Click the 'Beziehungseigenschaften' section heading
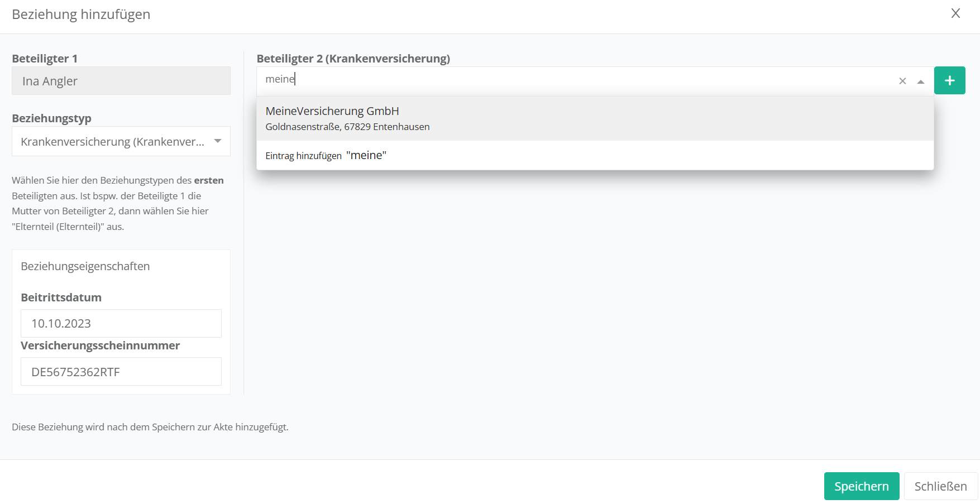The width and height of the screenshot is (980, 504). [x=85, y=266]
